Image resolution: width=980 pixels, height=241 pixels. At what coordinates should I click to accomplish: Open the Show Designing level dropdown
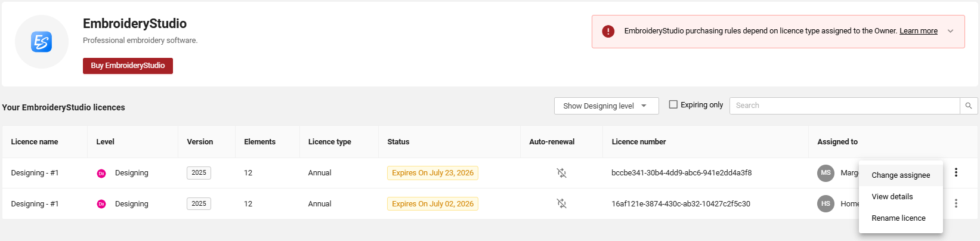point(606,106)
